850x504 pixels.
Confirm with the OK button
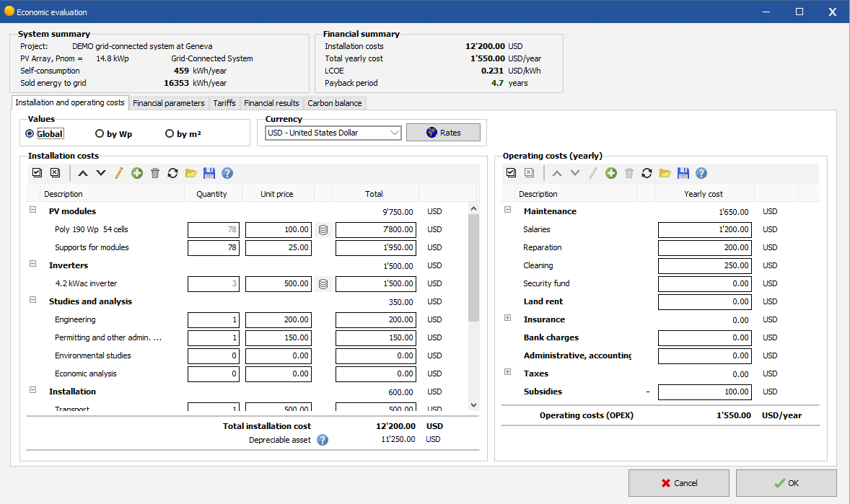point(786,483)
